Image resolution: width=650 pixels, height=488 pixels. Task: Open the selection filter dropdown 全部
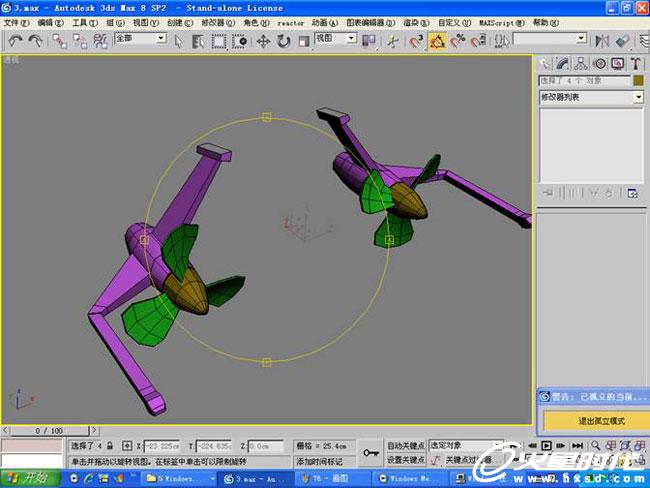(140, 39)
